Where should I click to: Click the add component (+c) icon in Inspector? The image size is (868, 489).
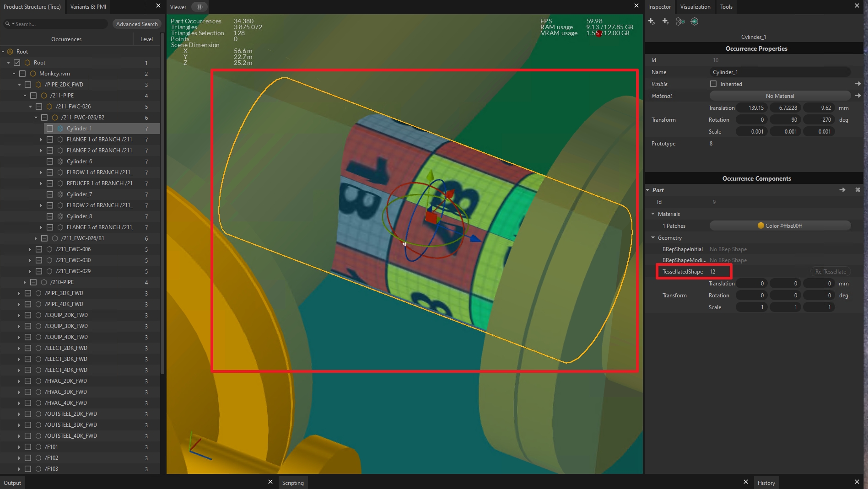click(665, 21)
